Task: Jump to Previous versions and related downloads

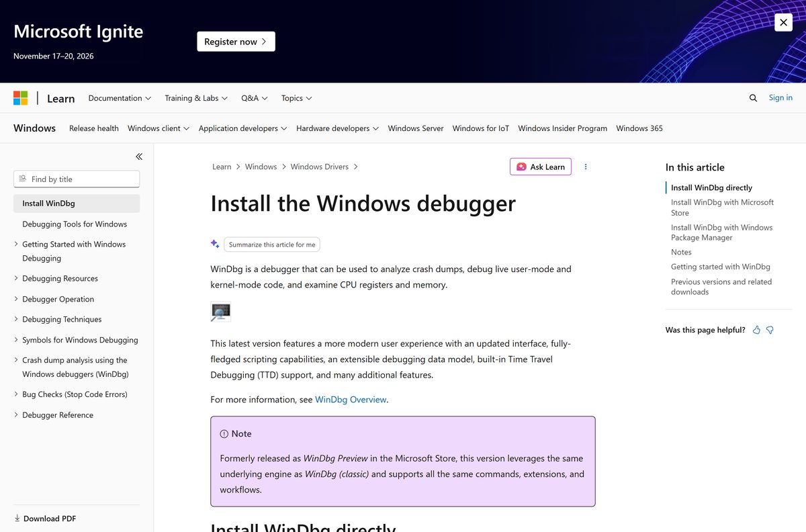Action: (721, 287)
